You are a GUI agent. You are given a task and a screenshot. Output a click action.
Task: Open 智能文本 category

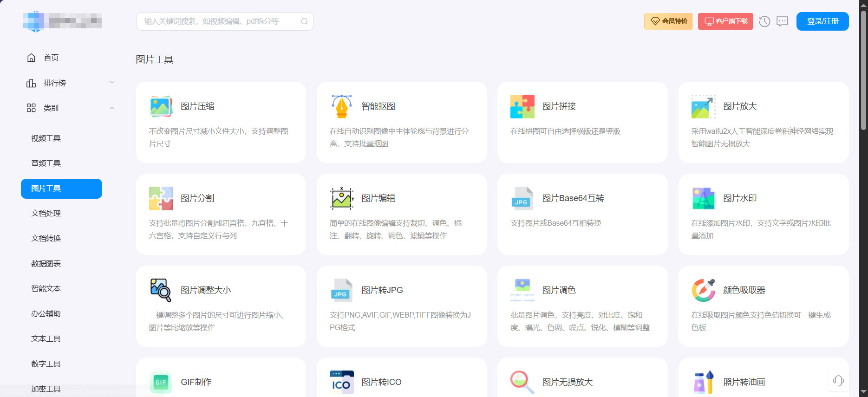coord(46,289)
